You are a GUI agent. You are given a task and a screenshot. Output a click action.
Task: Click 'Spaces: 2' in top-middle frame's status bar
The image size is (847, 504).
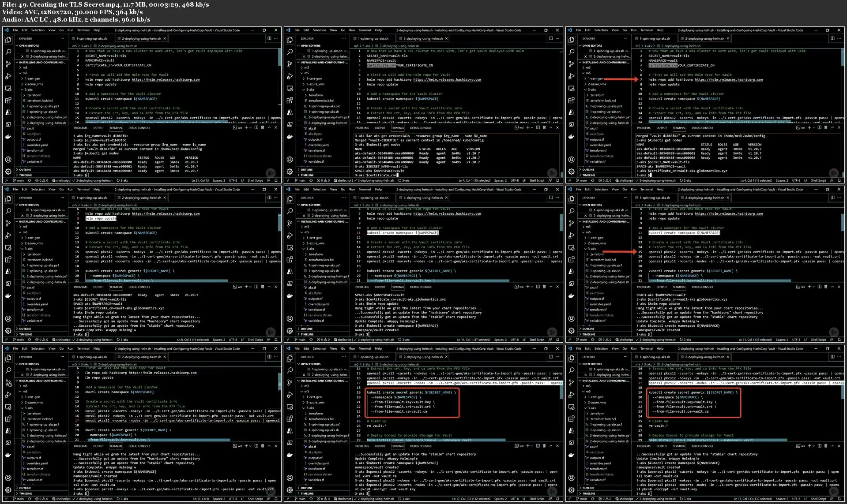coord(500,180)
